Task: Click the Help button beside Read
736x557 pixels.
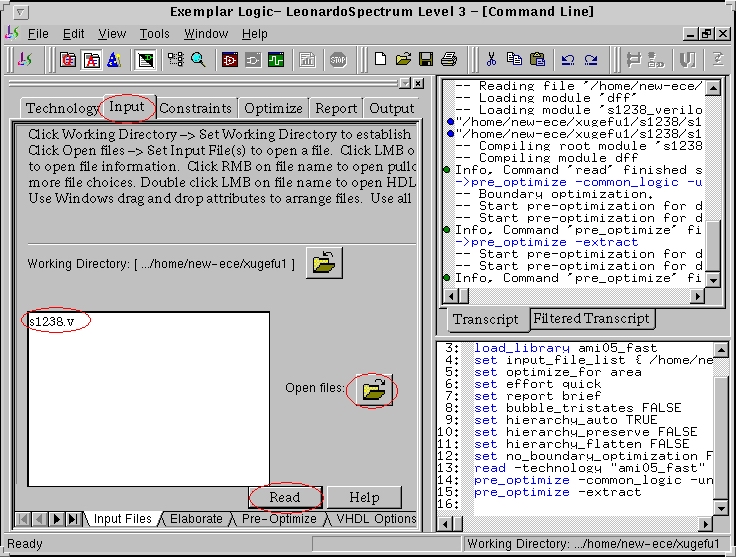Action: point(364,497)
